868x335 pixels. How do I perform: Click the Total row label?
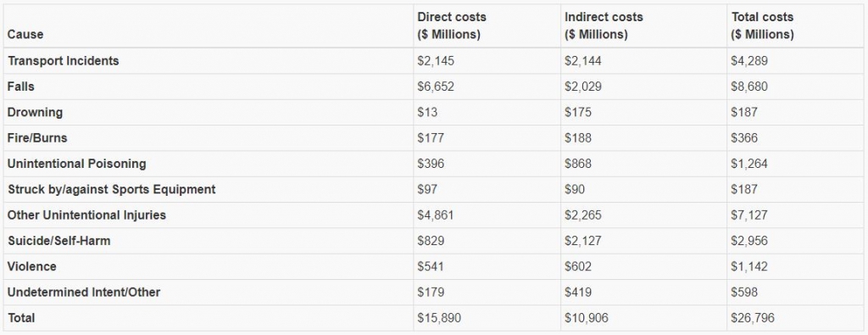click(21, 318)
